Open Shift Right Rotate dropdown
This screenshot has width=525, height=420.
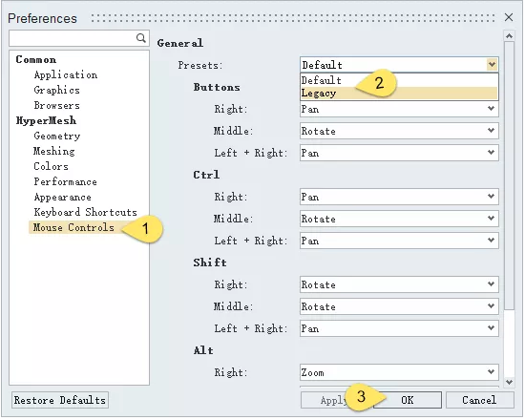pyautogui.click(x=399, y=284)
